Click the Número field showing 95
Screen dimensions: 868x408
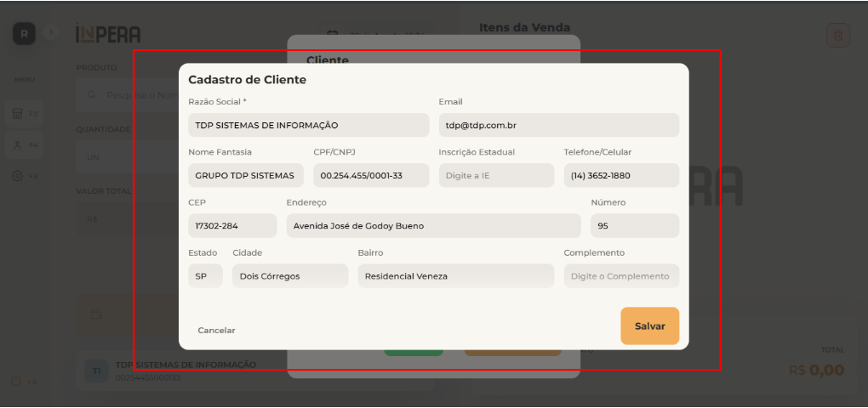click(635, 225)
